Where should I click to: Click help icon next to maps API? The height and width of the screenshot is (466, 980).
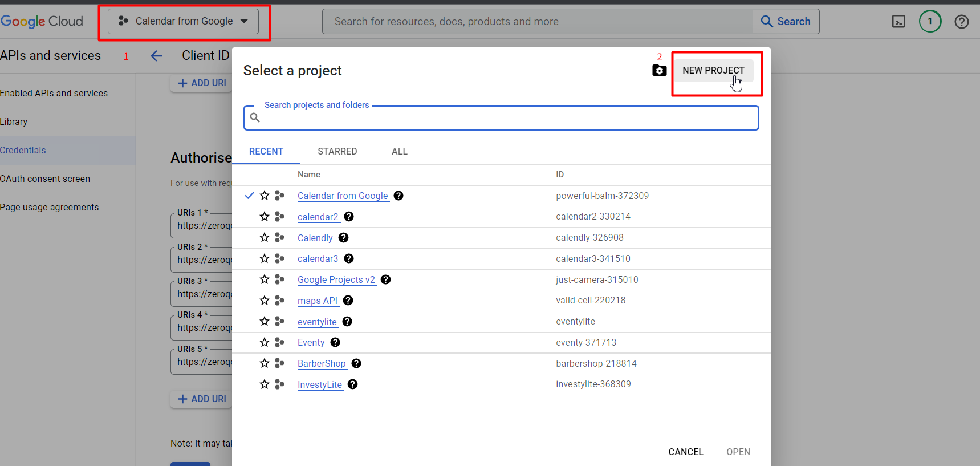coord(348,301)
